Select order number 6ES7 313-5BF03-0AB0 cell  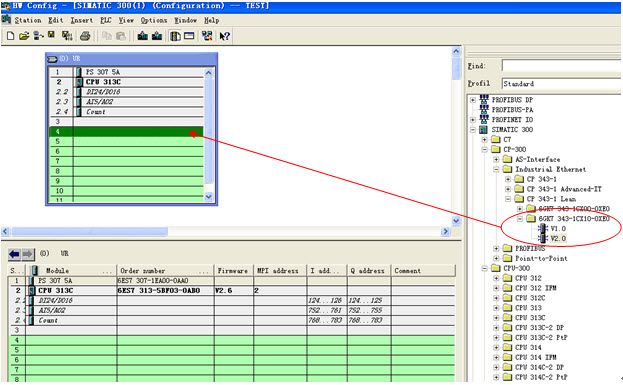coord(165,290)
